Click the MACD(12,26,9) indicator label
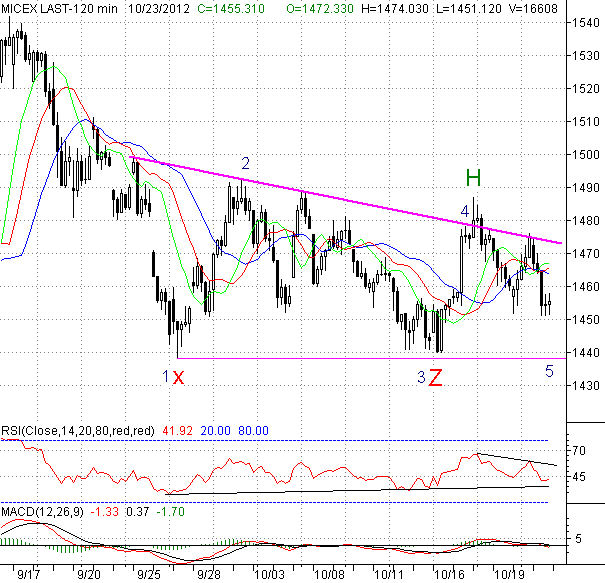 point(42,512)
